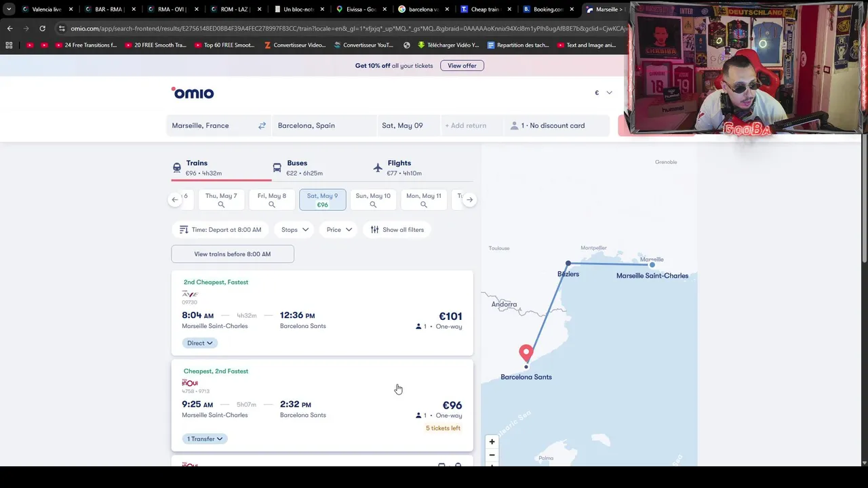Close the Un bloc-notes browser tab
Image resolution: width=868 pixels, height=488 pixels.
[x=322, y=9]
